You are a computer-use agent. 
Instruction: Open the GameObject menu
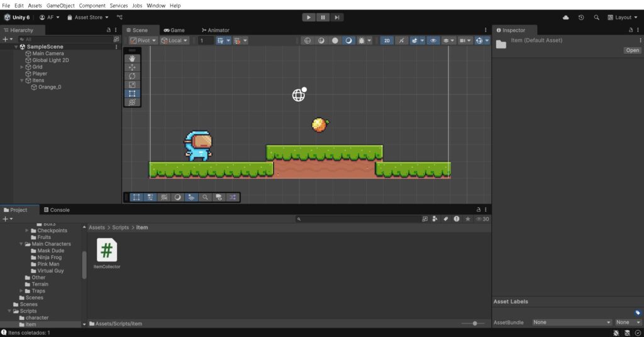(60, 5)
